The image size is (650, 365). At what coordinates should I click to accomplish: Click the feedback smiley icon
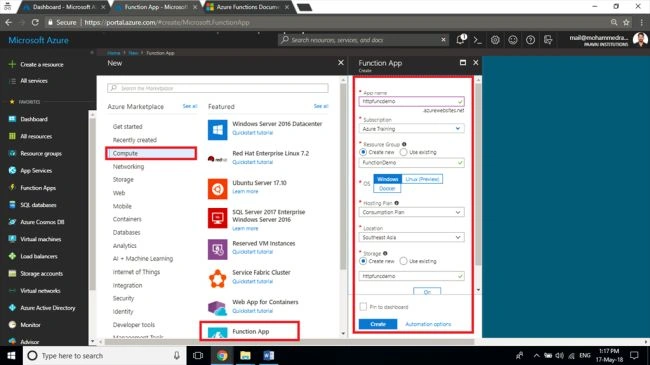[513, 40]
